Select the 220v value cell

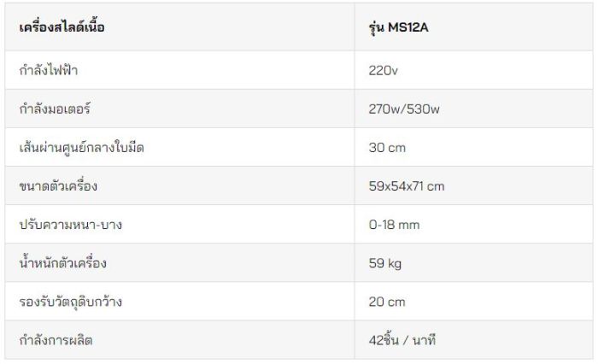[473, 70]
